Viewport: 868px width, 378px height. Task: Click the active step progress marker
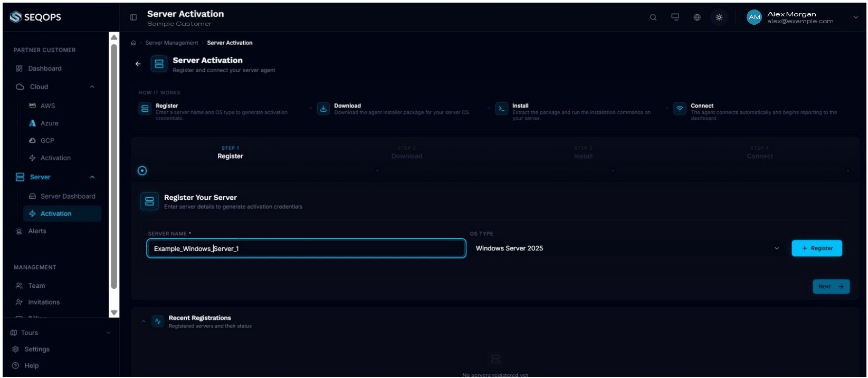point(142,171)
